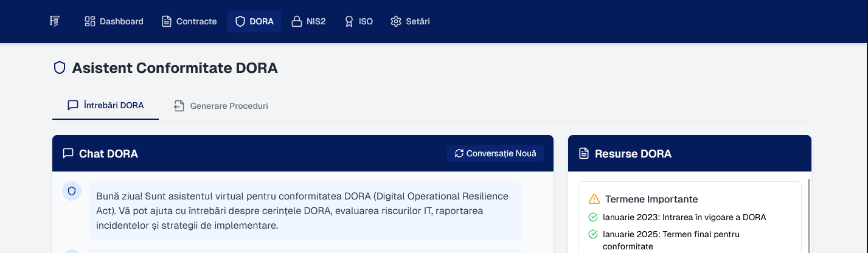Click the assistant shield avatar
This screenshot has width=868, height=253.
point(72,191)
